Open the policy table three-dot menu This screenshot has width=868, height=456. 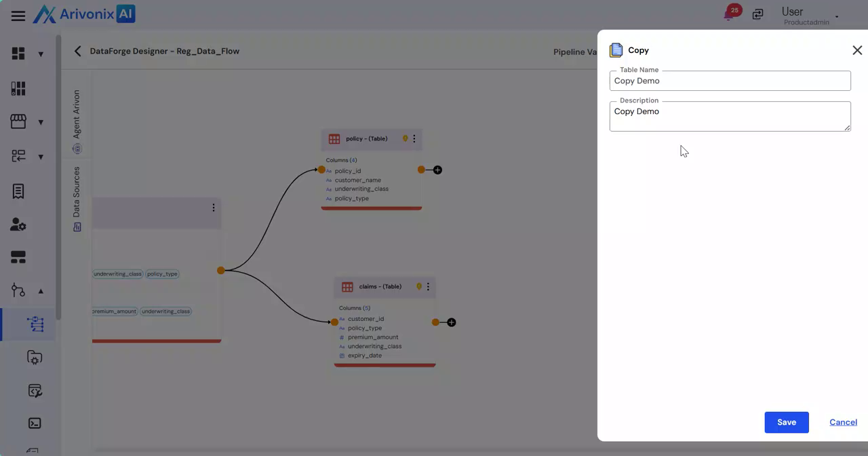(x=414, y=138)
